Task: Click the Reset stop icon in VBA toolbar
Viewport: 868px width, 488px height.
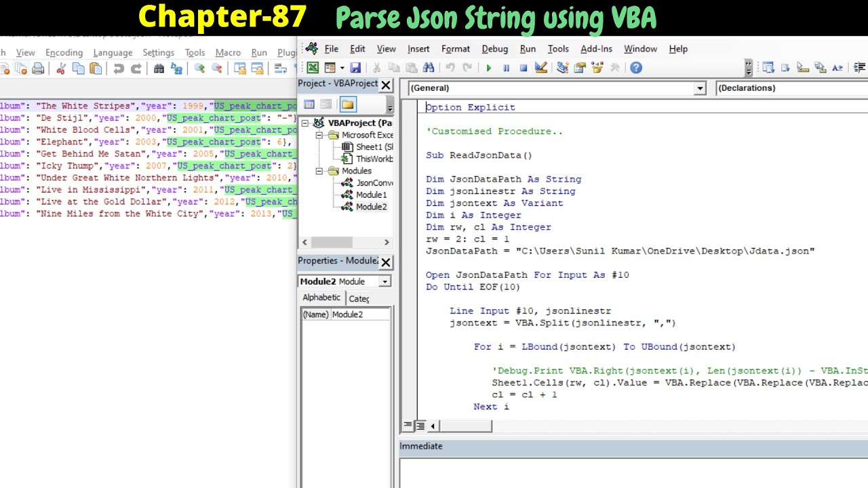Action: click(524, 68)
